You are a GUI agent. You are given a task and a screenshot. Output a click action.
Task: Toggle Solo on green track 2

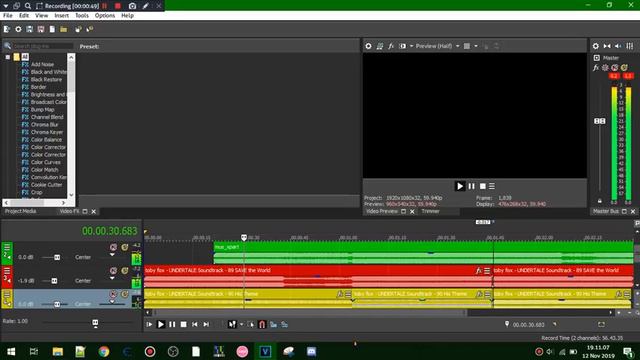point(124,247)
